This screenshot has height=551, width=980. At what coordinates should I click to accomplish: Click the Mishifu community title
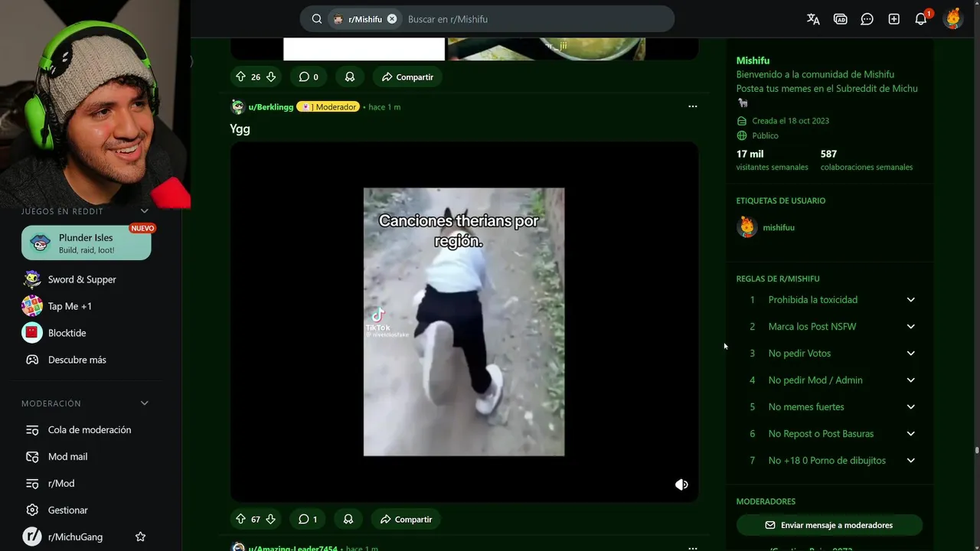(x=753, y=60)
